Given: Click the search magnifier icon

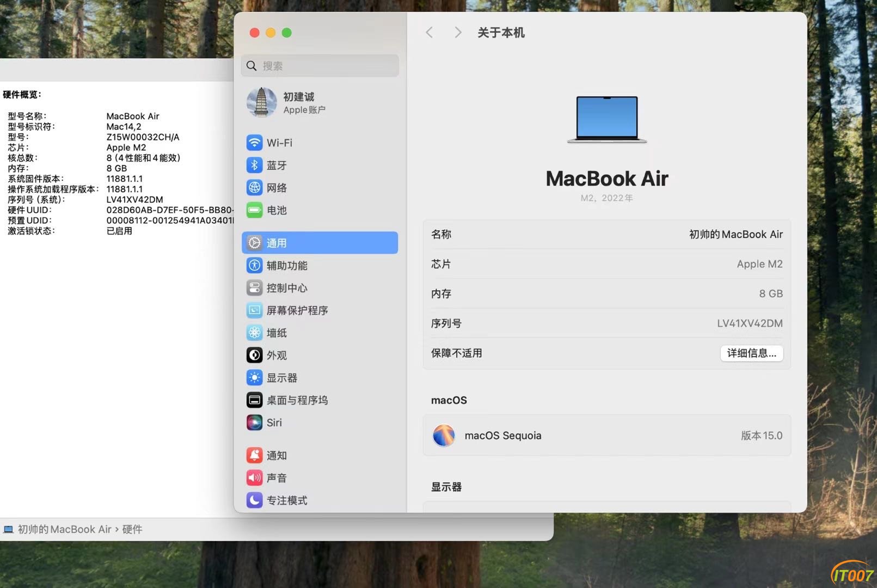Looking at the screenshot, I should [x=252, y=66].
